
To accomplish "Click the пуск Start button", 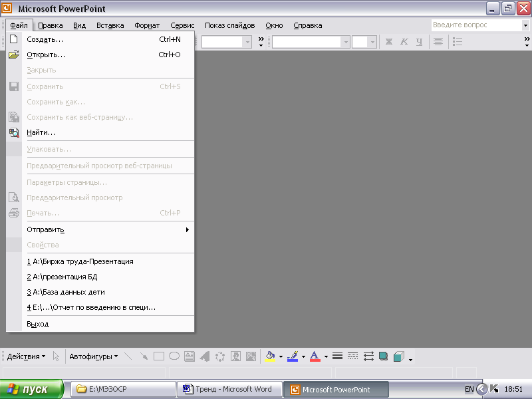I will [x=31, y=389].
